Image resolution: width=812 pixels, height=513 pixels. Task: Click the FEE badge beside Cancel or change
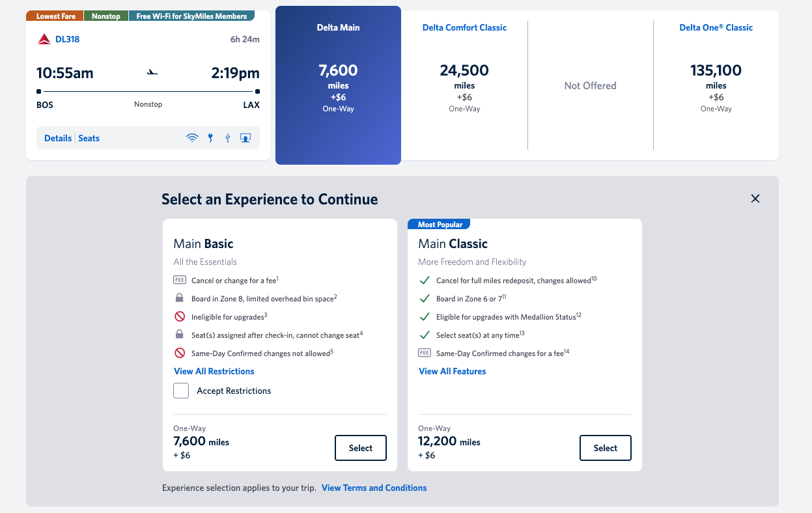pyautogui.click(x=180, y=279)
